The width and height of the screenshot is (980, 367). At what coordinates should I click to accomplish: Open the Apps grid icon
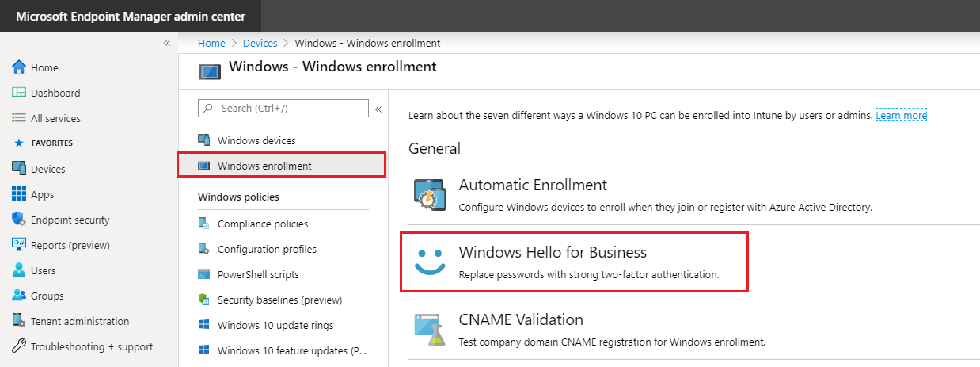pyautogui.click(x=20, y=194)
